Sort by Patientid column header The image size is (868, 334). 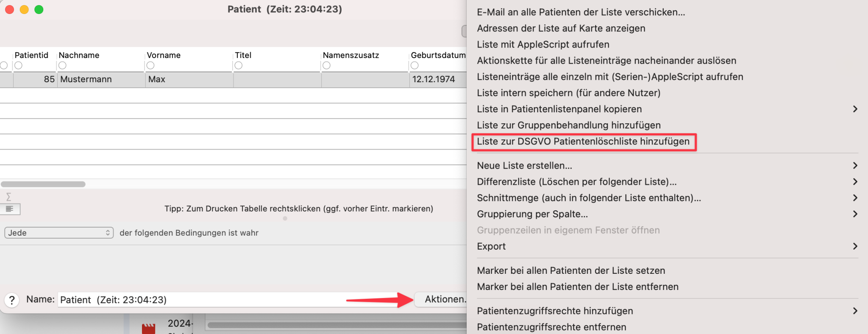(31, 55)
